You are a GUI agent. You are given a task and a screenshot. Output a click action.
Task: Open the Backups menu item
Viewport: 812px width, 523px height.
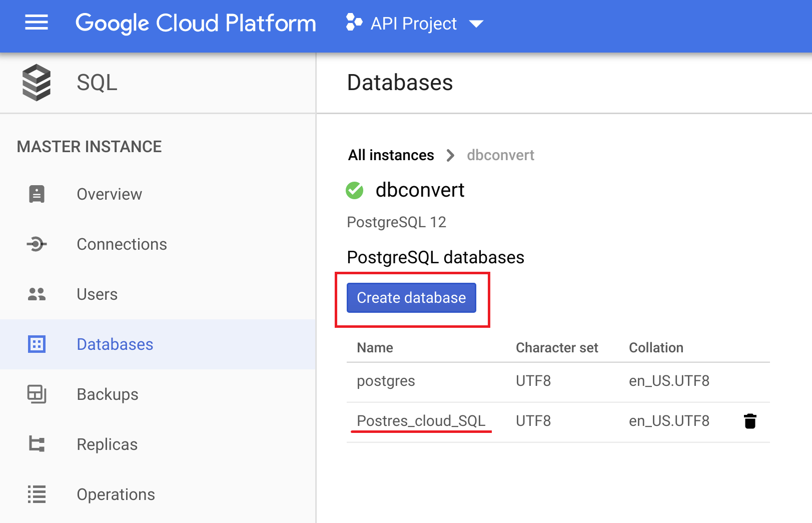point(108,394)
